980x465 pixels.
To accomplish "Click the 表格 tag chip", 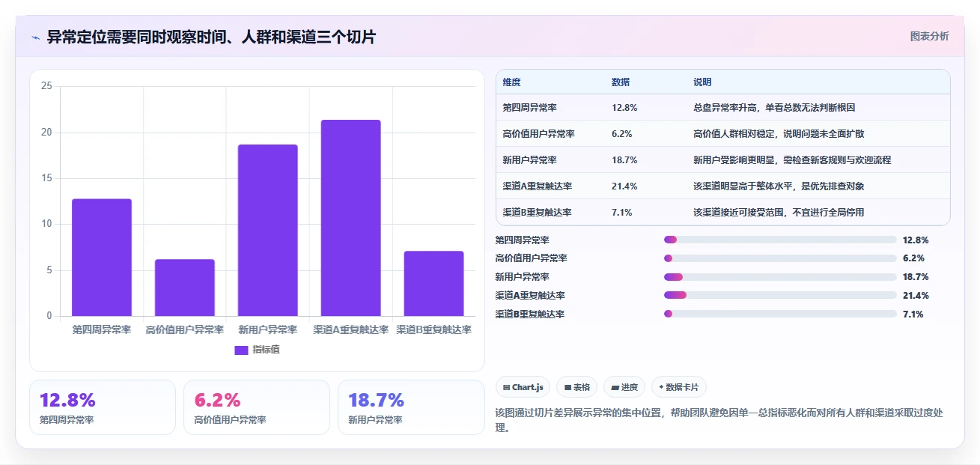I will click(576, 387).
